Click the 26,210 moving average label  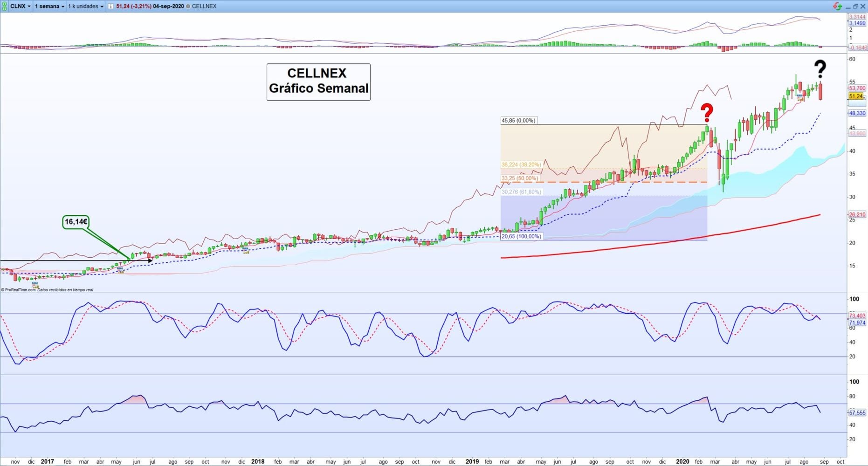click(x=857, y=215)
